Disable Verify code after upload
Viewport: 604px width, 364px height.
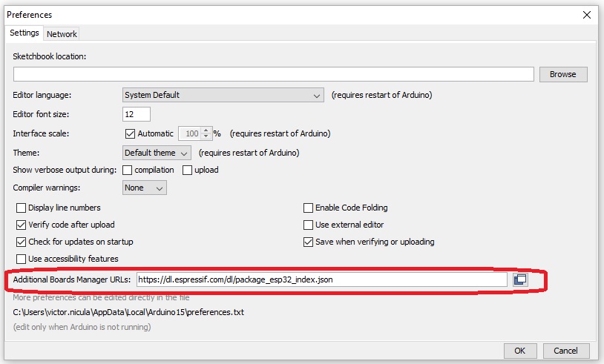(x=22, y=225)
